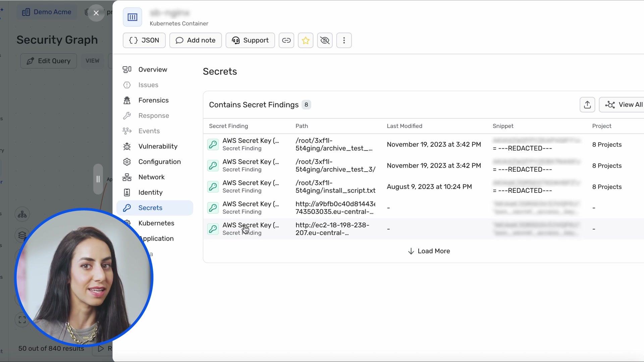Click the Identity badge icon

pos(127,192)
